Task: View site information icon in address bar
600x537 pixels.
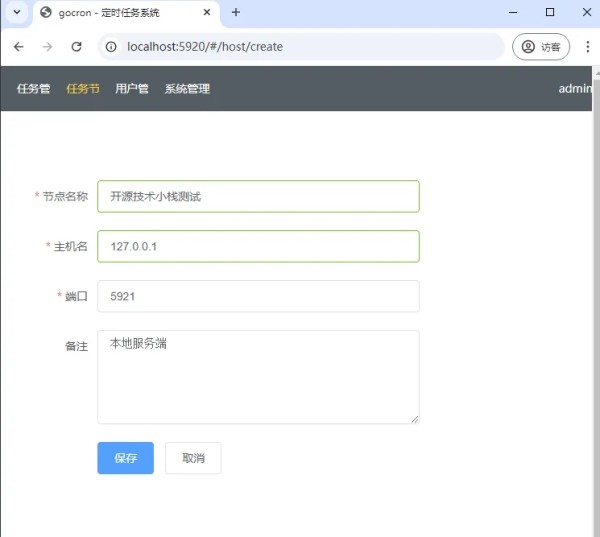Action: coord(112,47)
